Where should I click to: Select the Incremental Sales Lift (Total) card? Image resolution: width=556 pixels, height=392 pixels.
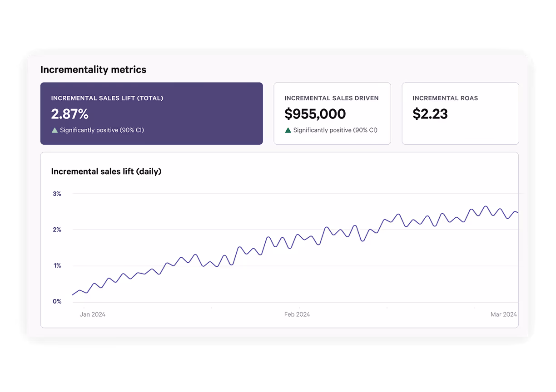(152, 113)
